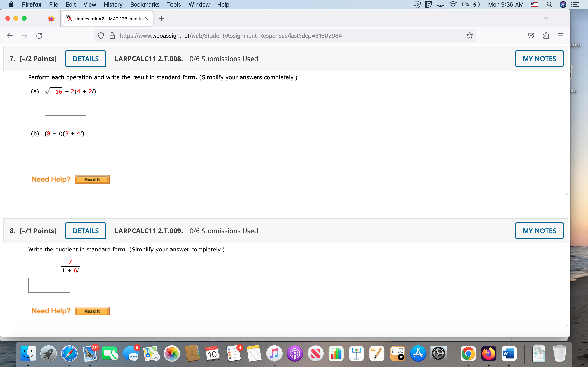
Task: Open the Bookmarks menu
Action: [x=145, y=4]
